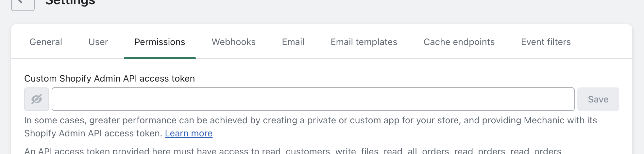
Task: Go to the Webhooks tab
Action: coord(233,42)
